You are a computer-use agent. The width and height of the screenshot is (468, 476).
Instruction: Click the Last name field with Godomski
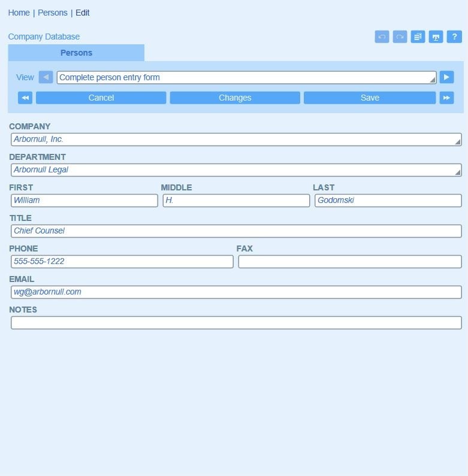[x=388, y=201]
